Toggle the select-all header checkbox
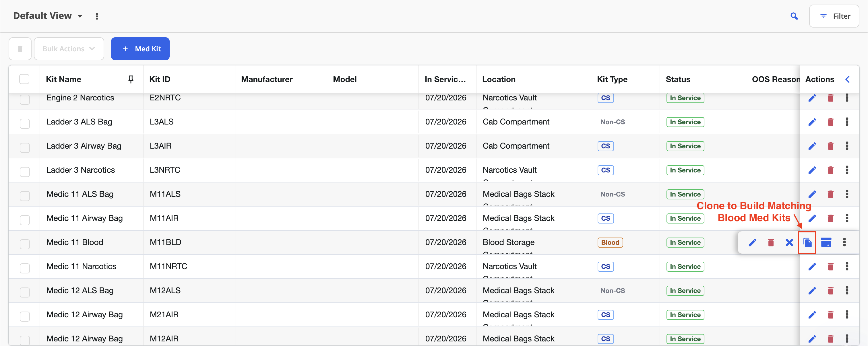The image size is (868, 346). click(24, 79)
